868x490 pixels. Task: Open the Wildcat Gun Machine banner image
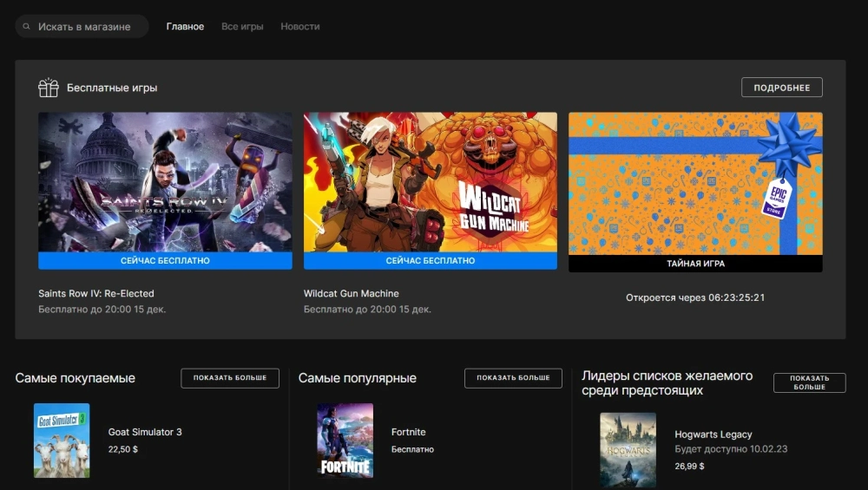point(430,182)
